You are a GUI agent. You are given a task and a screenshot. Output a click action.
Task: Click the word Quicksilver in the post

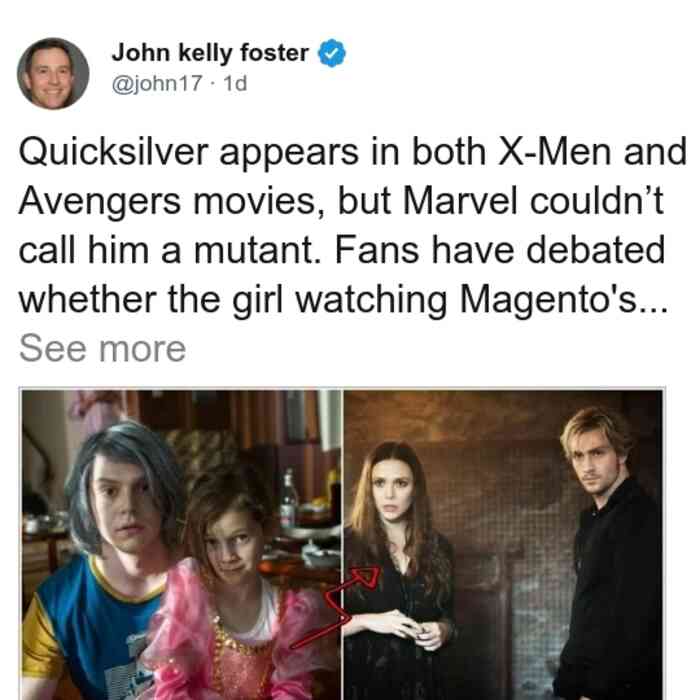pos(113,153)
